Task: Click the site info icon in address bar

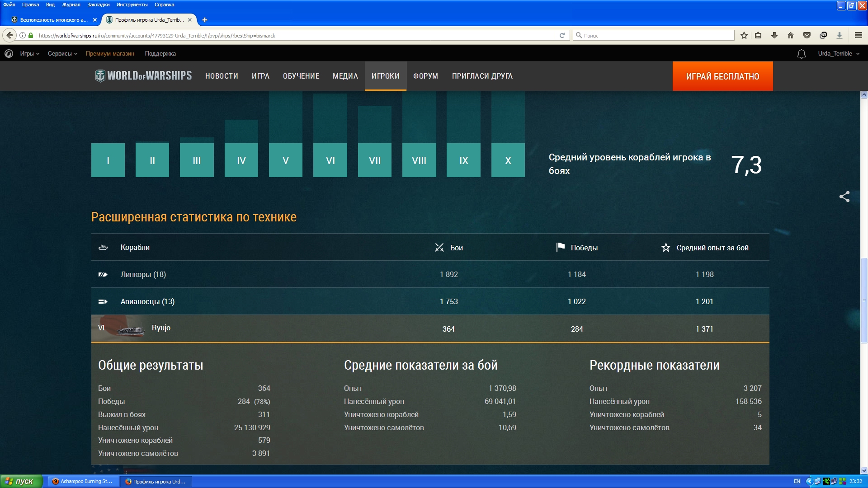Action: click(x=23, y=35)
